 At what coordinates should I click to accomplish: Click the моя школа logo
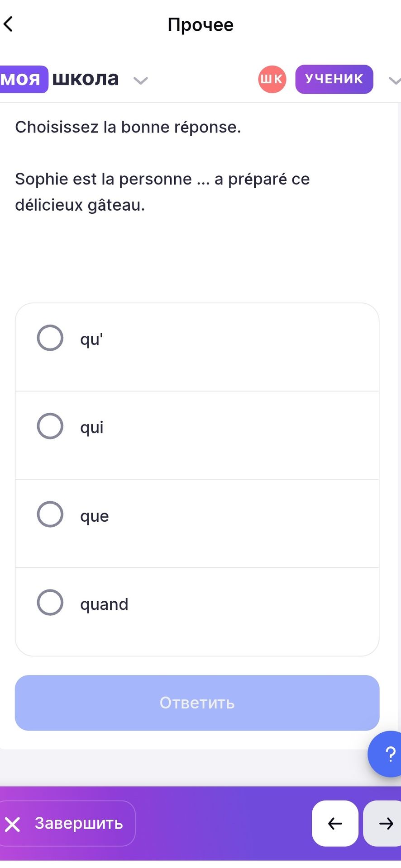point(59,79)
